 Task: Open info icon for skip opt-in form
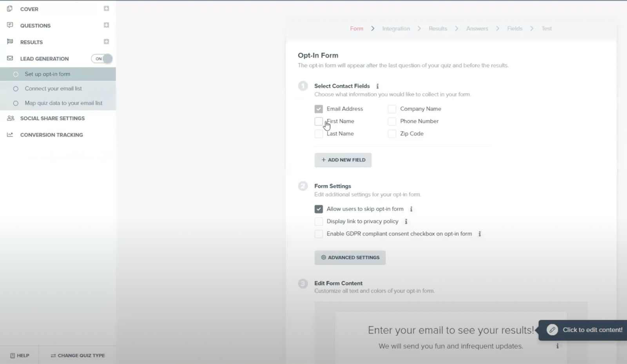coord(411,209)
